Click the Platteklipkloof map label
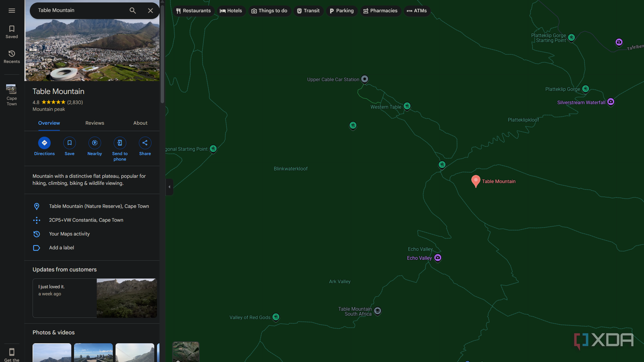Screen dimensions: 644x362 [523, 120]
